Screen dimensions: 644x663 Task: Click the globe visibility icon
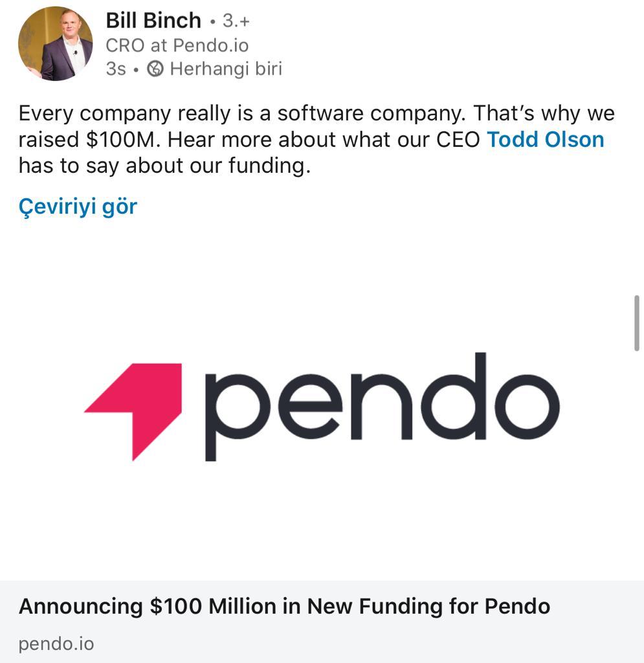click(155, 69)
